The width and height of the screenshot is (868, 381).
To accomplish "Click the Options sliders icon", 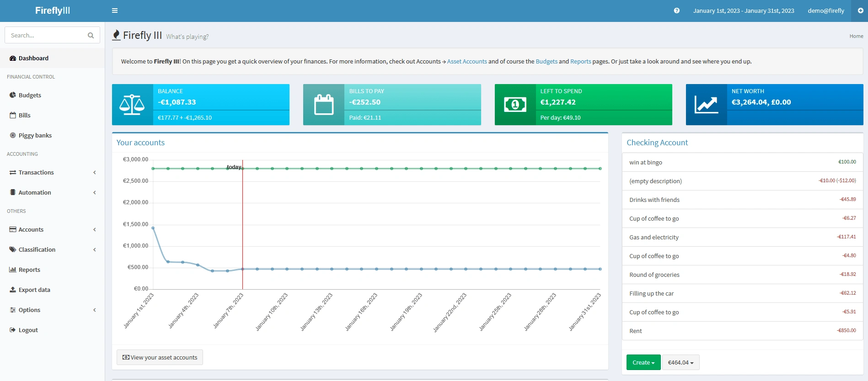I will click(x=13, y=310).
